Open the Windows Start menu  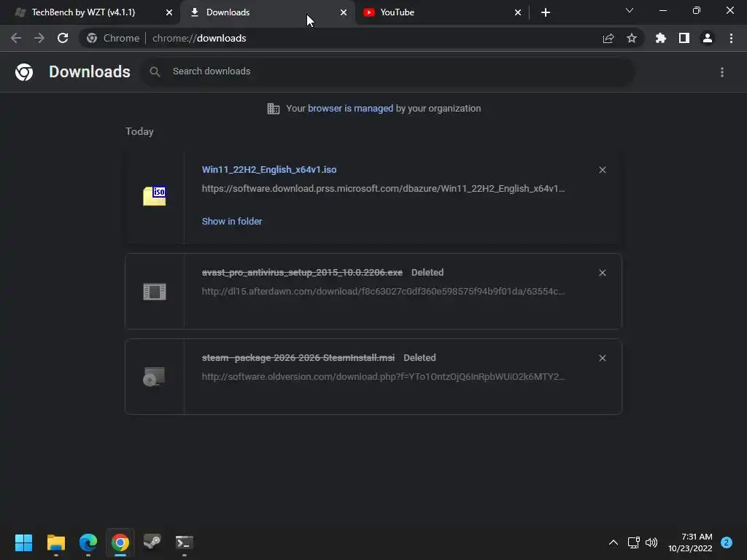click(x=24, y=542)
